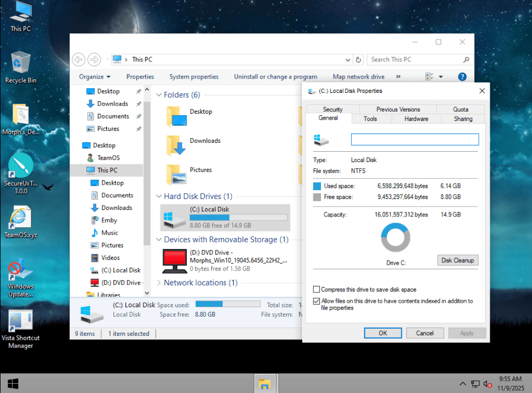Screen dimensions: 532x393
Task: Click the Refresh button beside address bar
Action: point(358,59)
